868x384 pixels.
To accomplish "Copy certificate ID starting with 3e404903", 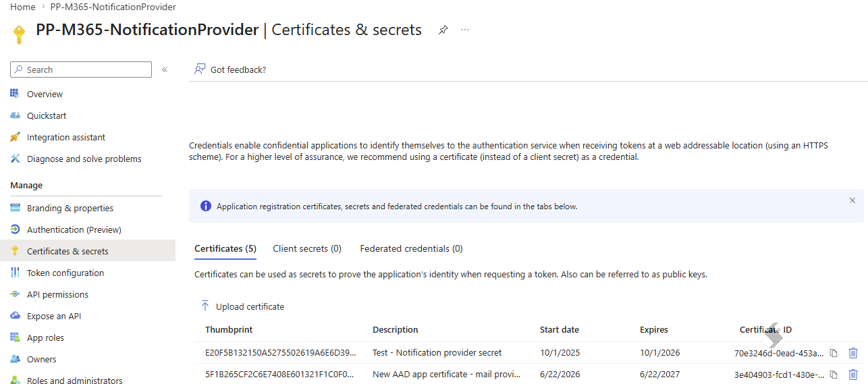I will click(834, 375).
